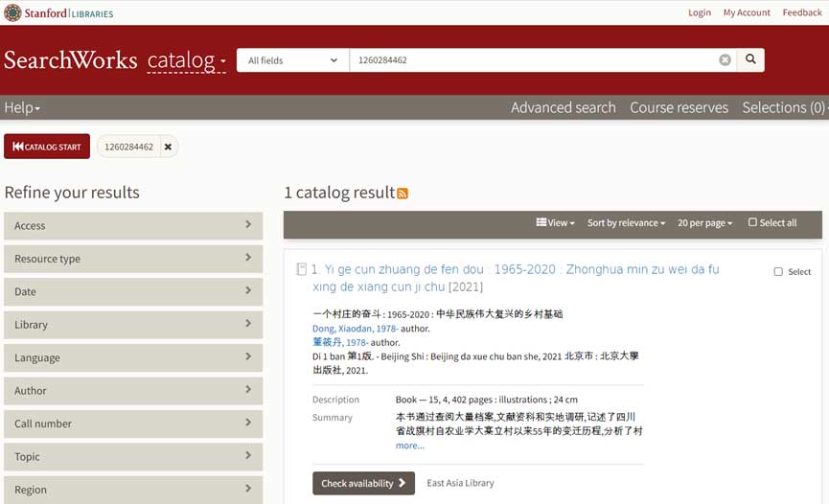The height and width of the screenshot is (504, 829).
Task: Expand the Language facet
Action: coord(133,357)
